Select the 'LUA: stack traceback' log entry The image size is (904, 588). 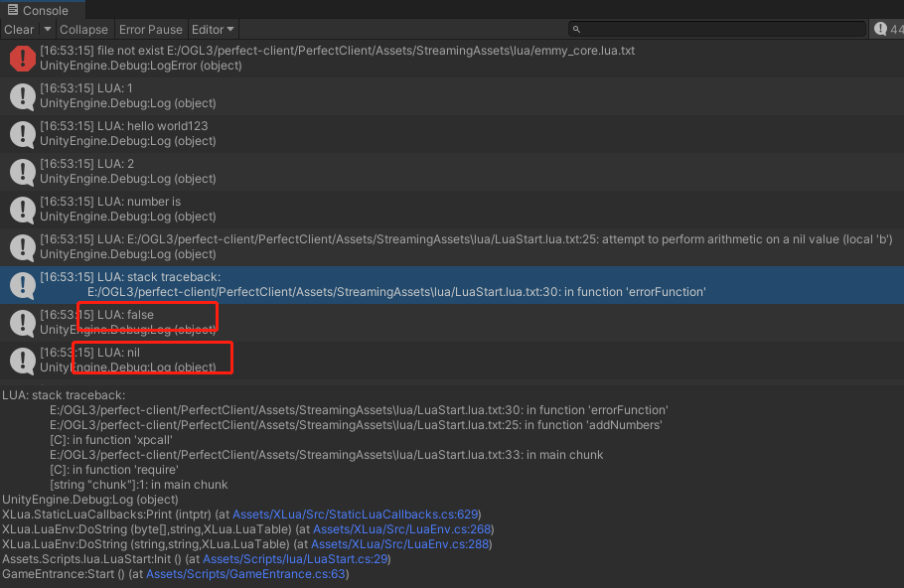coord(452,285)
